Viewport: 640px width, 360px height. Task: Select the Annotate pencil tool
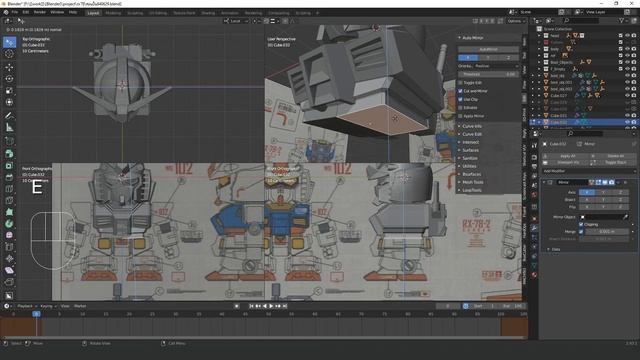(9, 116)
